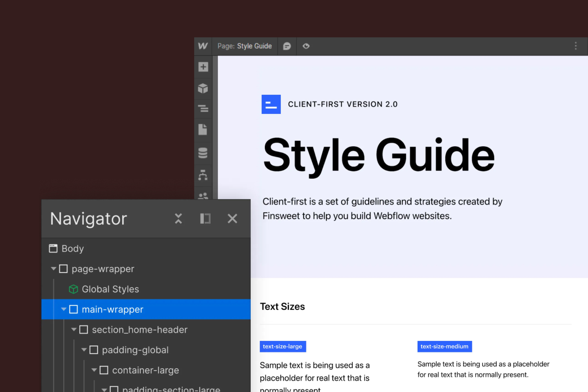Image resolution: width=588 pixels, height=392 pixels.
Task: Open the Webflow logo menu
Action: point(203,46)
